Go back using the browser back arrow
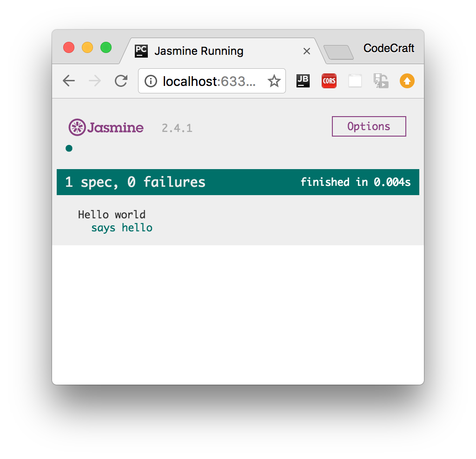This screenshot has height=459, width=476. (x=69, y=81)
